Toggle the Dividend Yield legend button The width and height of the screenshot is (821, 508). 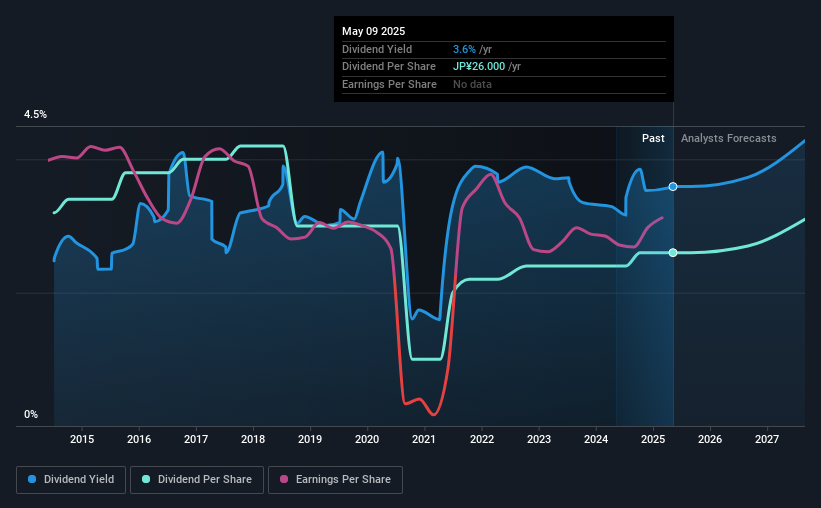(71, 480)
